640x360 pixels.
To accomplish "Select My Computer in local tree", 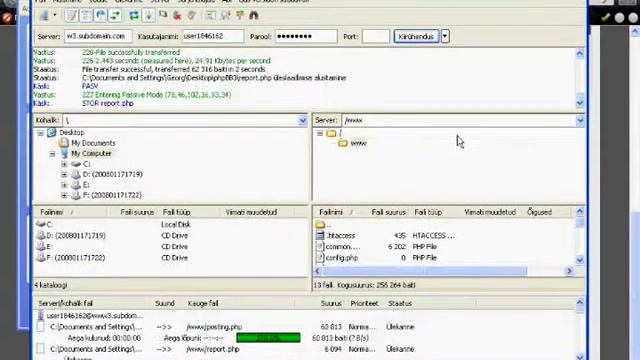I will pyautogui.click(x=91, y=153).
